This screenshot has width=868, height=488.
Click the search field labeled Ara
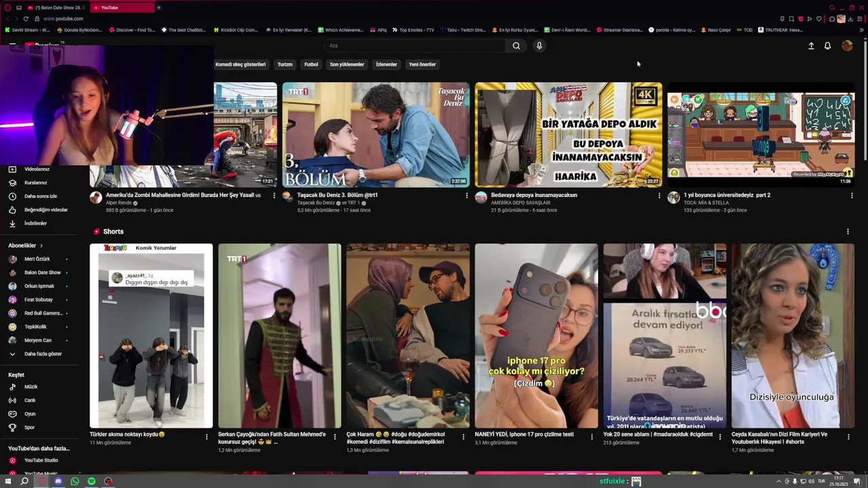(414, 45)
